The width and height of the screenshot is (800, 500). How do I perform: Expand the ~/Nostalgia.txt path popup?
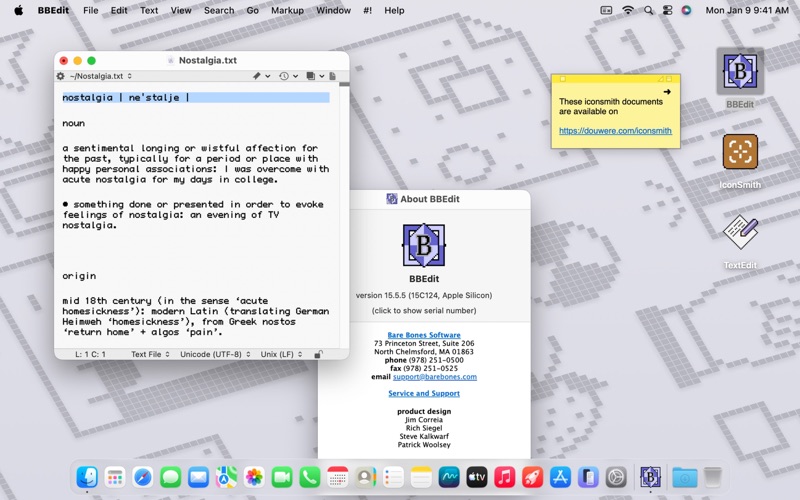pos(101,76)
